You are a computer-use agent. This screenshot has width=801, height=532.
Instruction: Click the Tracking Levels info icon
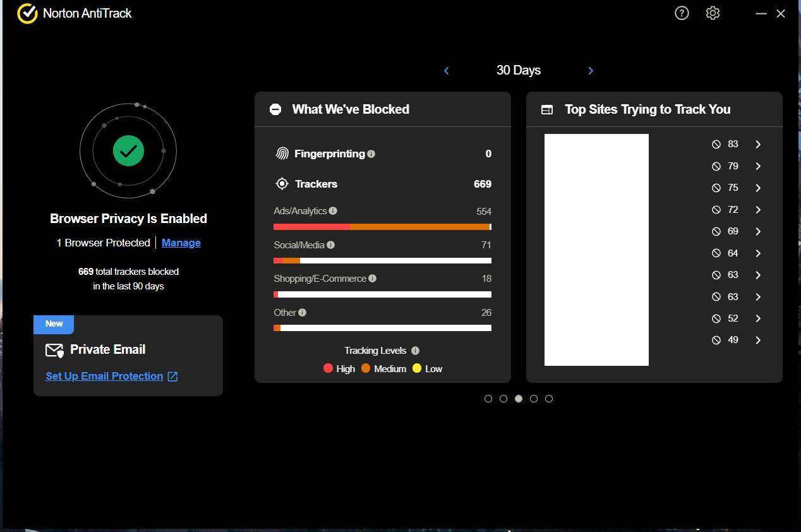click(x=415, y=351)
